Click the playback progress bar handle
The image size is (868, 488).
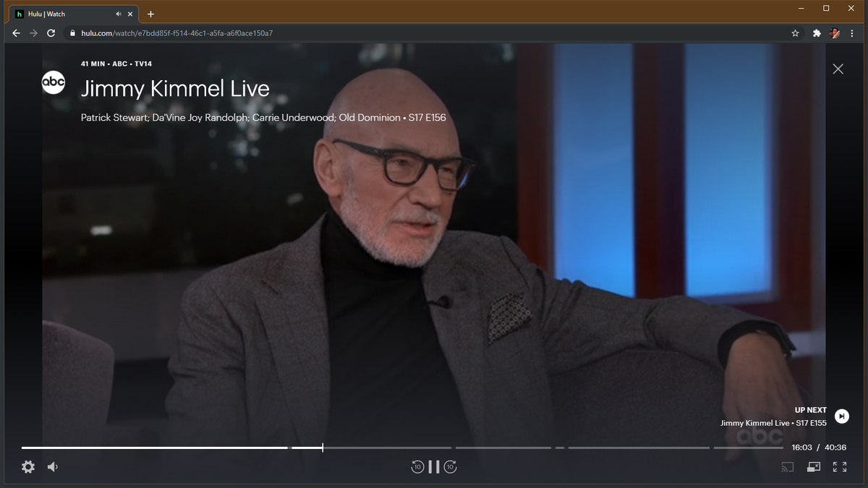(323, 448)
